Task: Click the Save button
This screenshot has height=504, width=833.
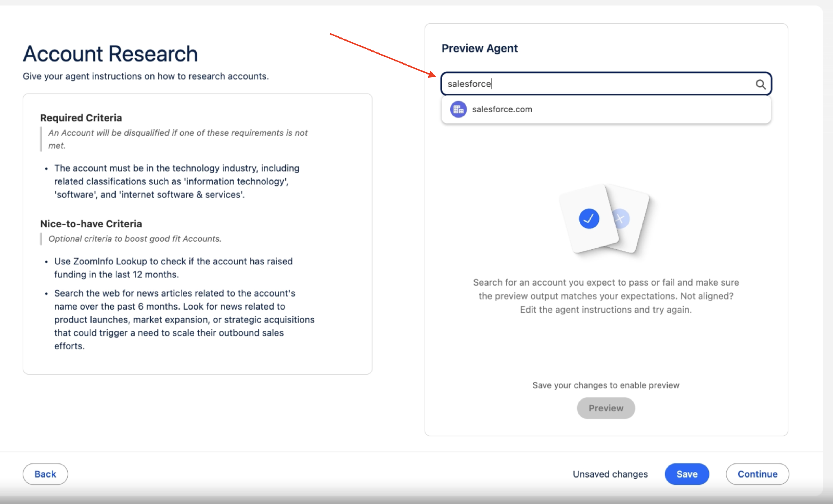Action: pos(687,474)
